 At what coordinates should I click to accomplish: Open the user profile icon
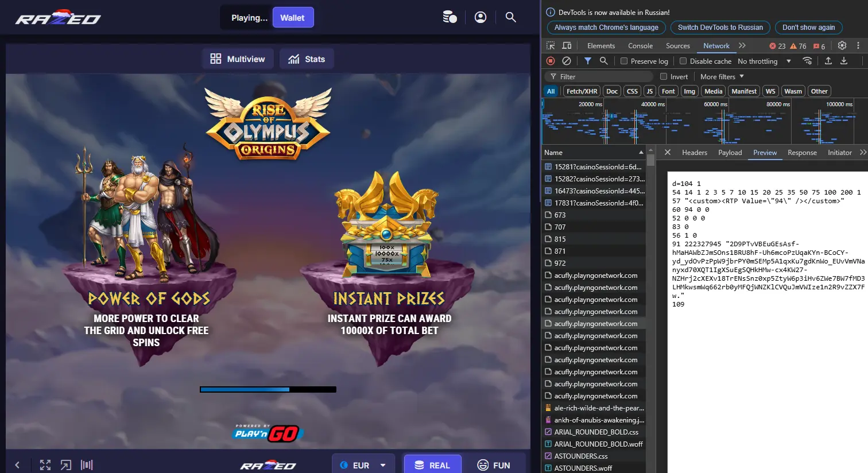tap(480, 17)
